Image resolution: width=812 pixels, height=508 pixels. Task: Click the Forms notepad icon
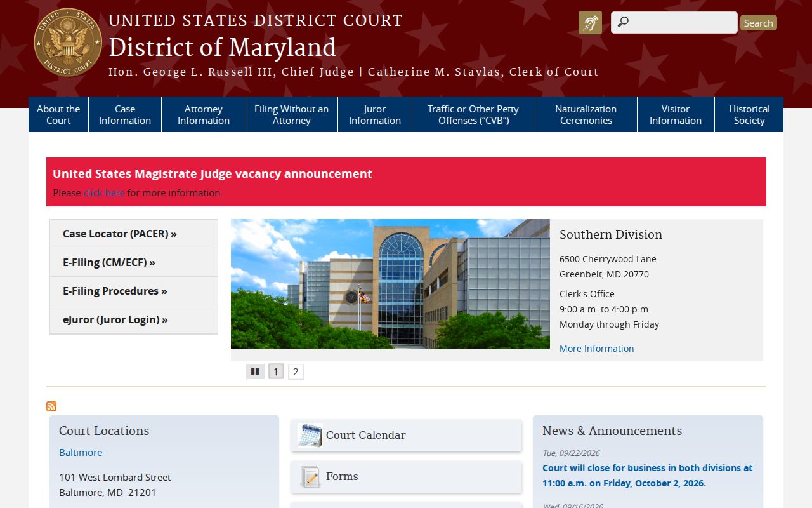(x=310, y=477)
